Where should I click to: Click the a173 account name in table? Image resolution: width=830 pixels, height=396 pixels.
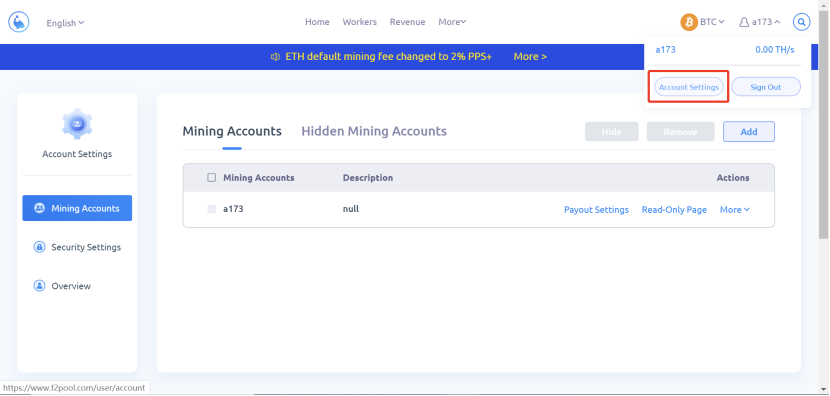tap(233, 209)
